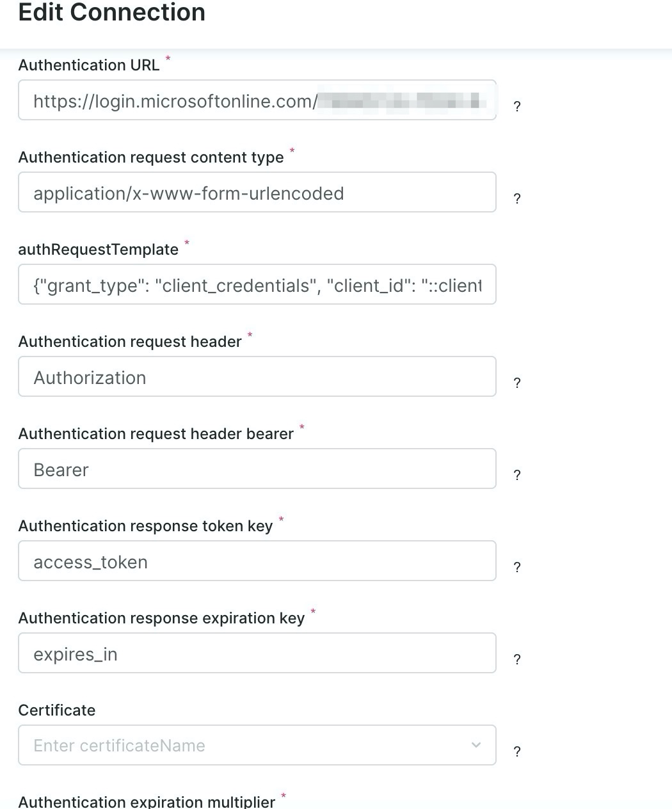Open help next to the Bearer field

click(517, 475)
